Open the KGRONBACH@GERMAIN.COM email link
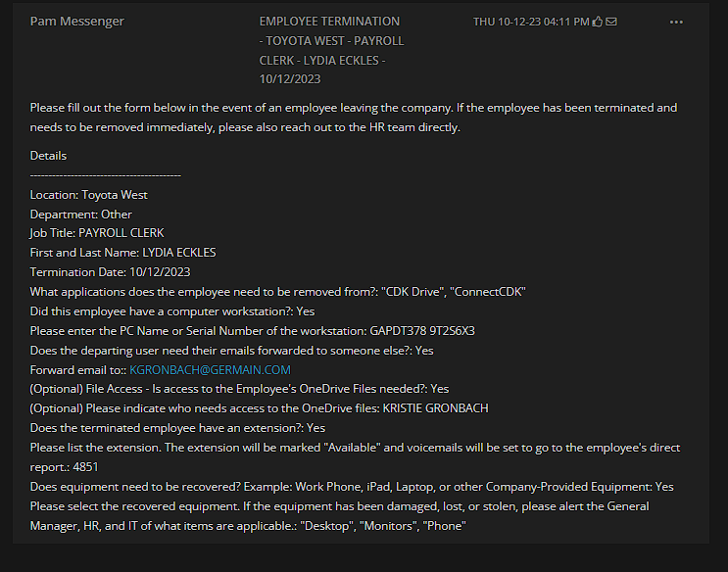The height and width of the screenshot is (572, 728). (x=210, y=369)
